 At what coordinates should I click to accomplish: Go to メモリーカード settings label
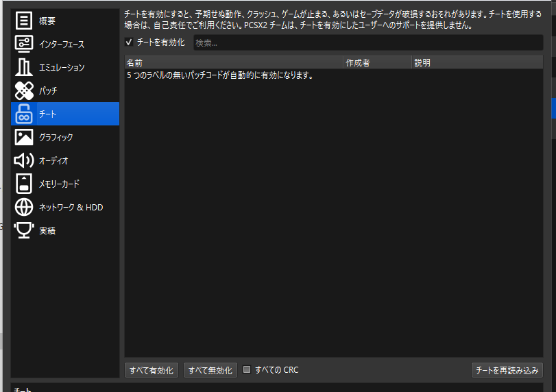[x=59, y=184]
